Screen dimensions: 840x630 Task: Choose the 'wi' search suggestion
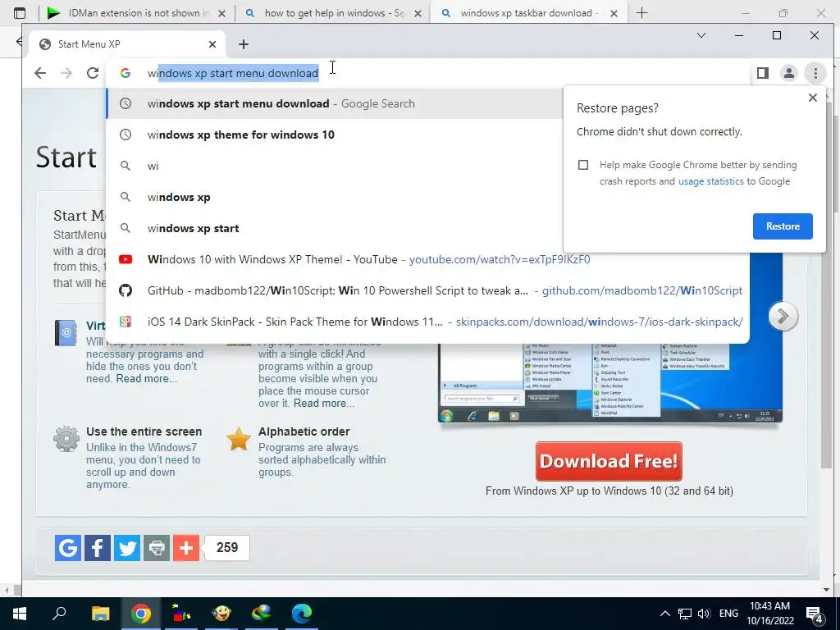[x=335, y=166]
